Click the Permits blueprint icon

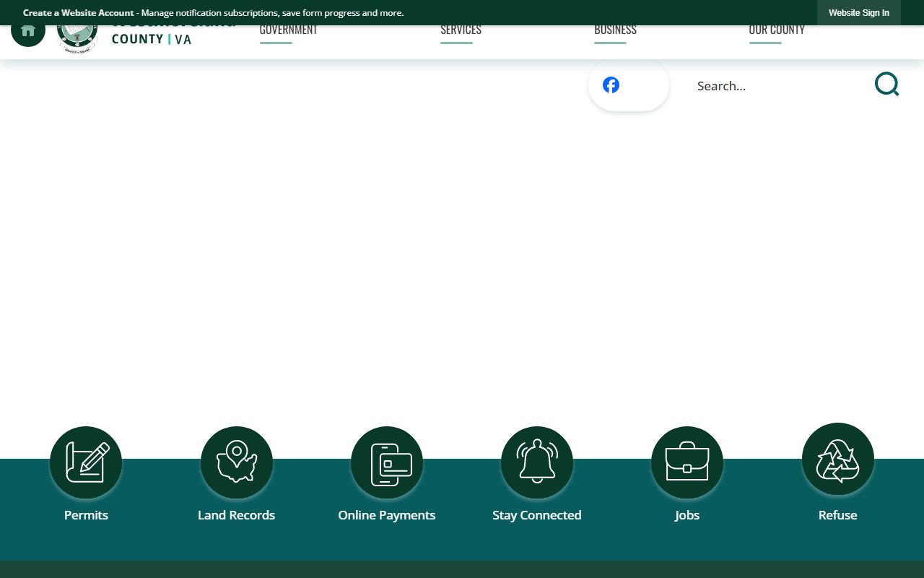86,462
